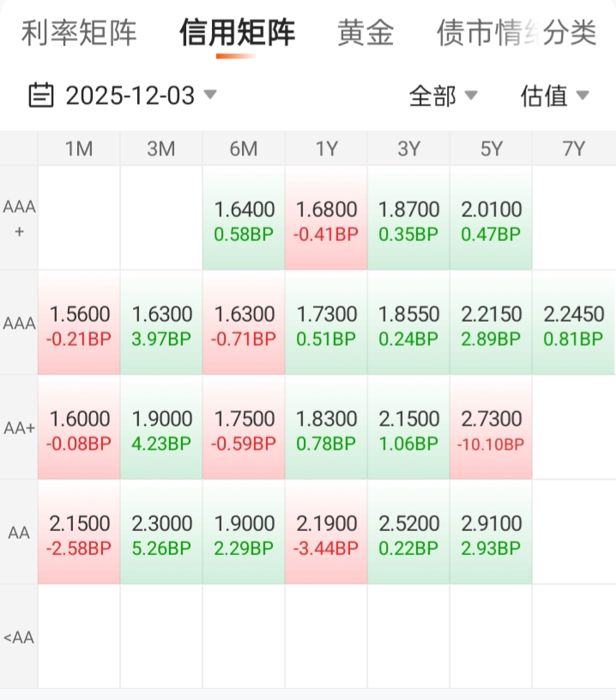Tap the 分类 button at top right
Screen dimensions: 616x700
pyautogui.click(x=571, y=33)
